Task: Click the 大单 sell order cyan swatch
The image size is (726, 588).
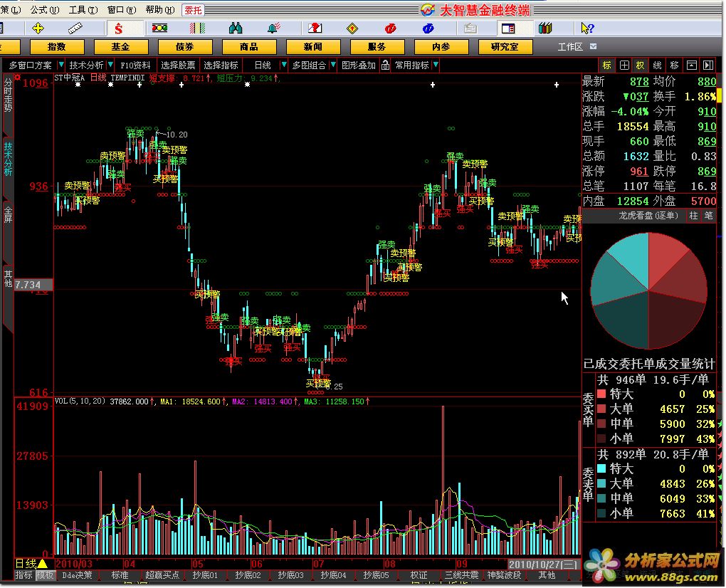Action: 601,483
